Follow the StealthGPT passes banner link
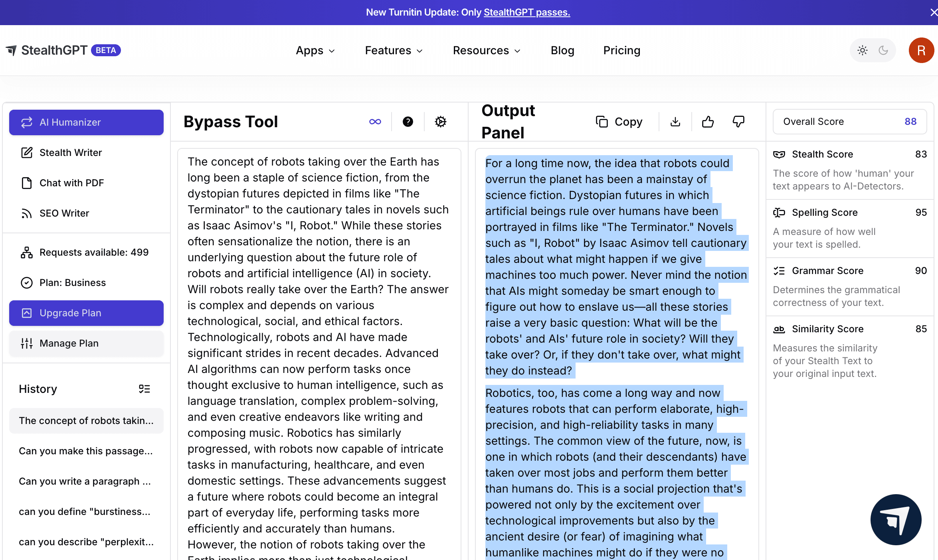 click(x=526, y=12)
